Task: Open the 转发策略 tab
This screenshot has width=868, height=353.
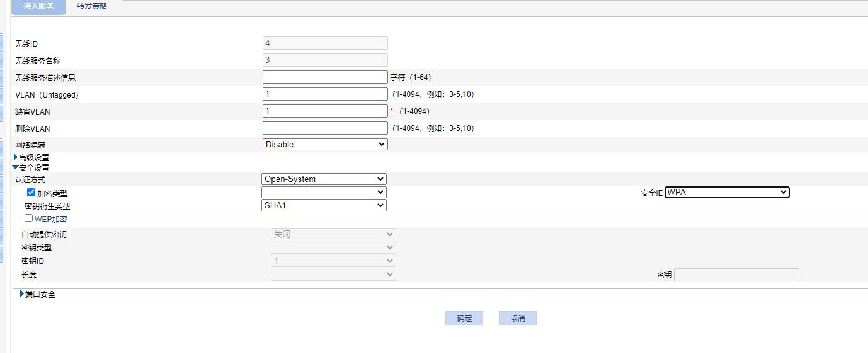Action: [92, 7]
